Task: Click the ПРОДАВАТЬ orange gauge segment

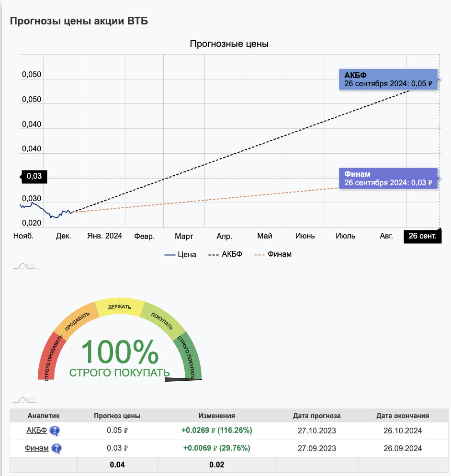Action: click(76, 320)
